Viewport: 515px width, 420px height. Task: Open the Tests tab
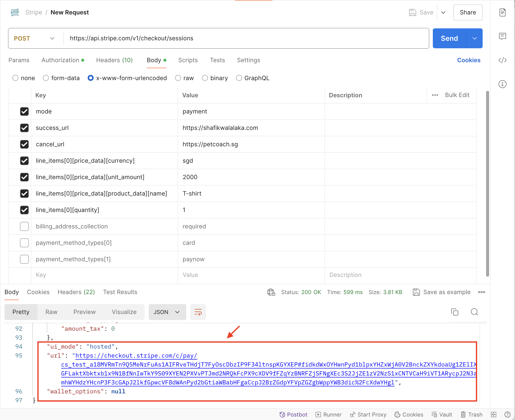coord(217,60)
